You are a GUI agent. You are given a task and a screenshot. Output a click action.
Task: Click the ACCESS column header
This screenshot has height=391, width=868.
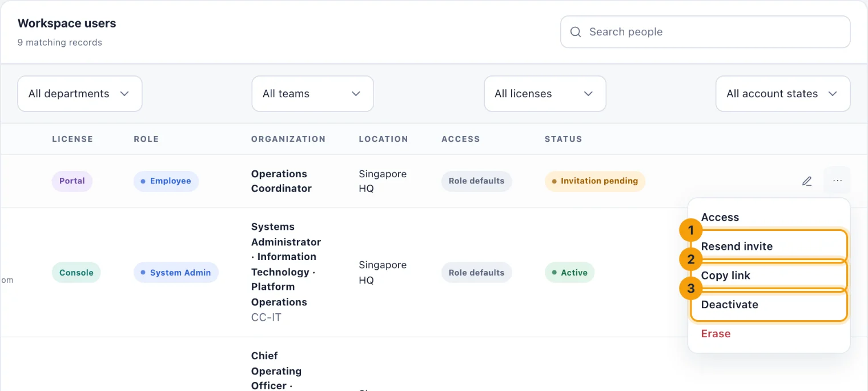(x=461, y=139)
